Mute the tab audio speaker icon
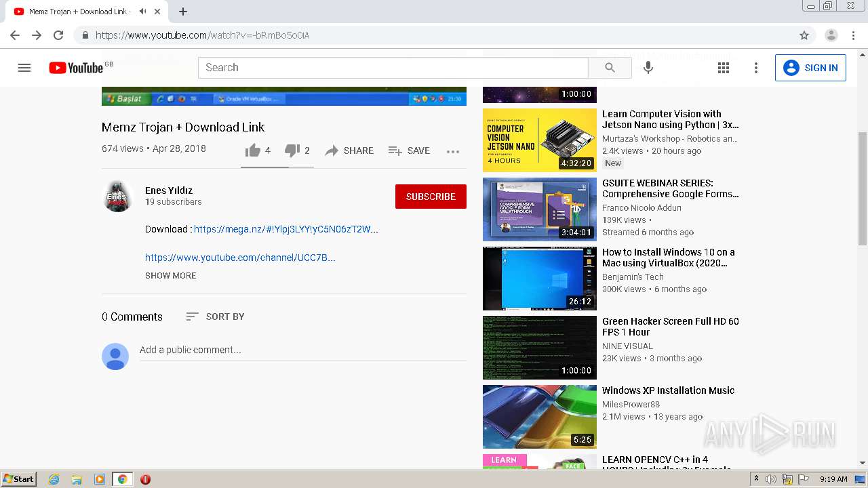868x488 pixels. [142, 12]
